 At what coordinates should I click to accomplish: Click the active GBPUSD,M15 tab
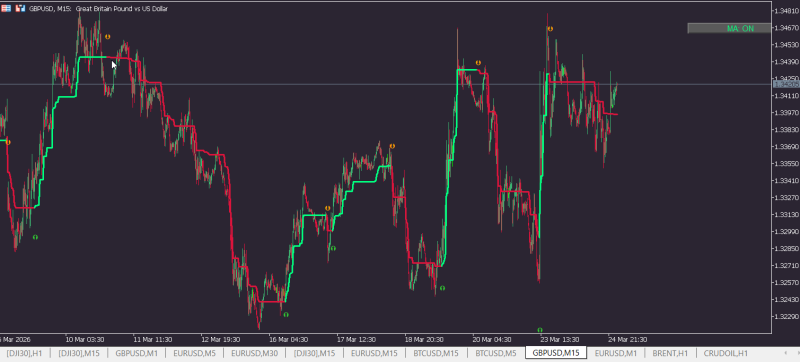click(x=556, y=353)
